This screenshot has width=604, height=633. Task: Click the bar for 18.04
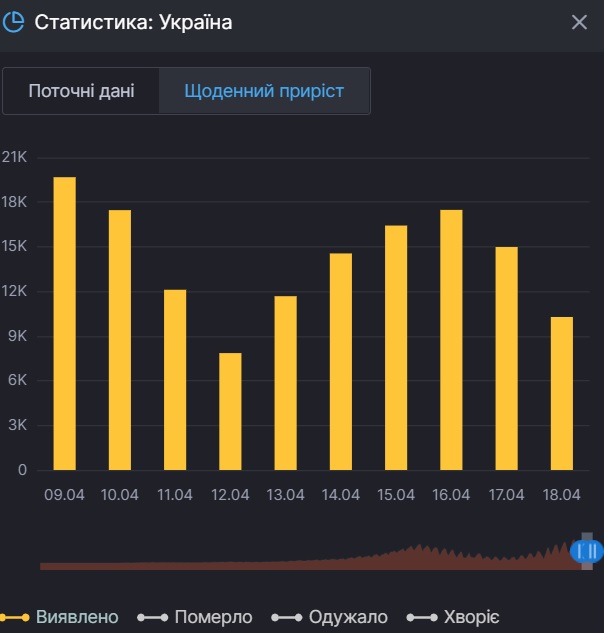click(561, 393)
